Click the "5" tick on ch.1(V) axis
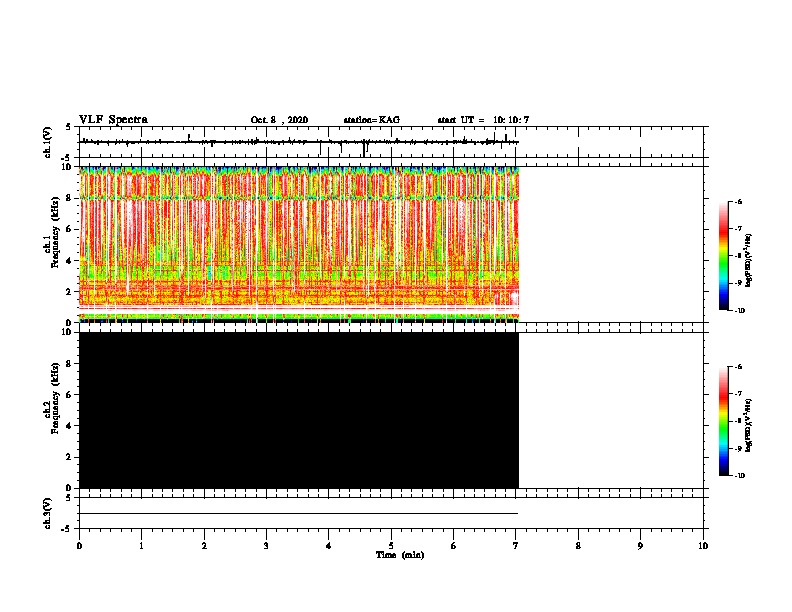This screenshot has height=612, width=792. tap(69, 127)
